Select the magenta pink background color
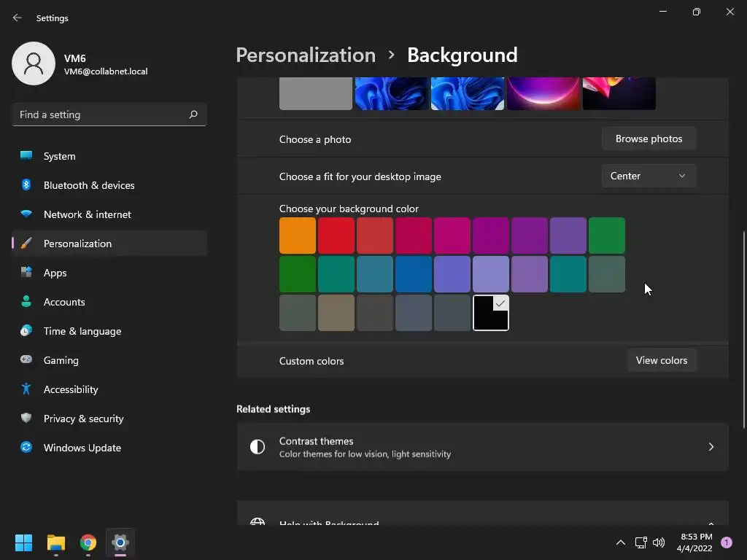 (x=452, y=236)
